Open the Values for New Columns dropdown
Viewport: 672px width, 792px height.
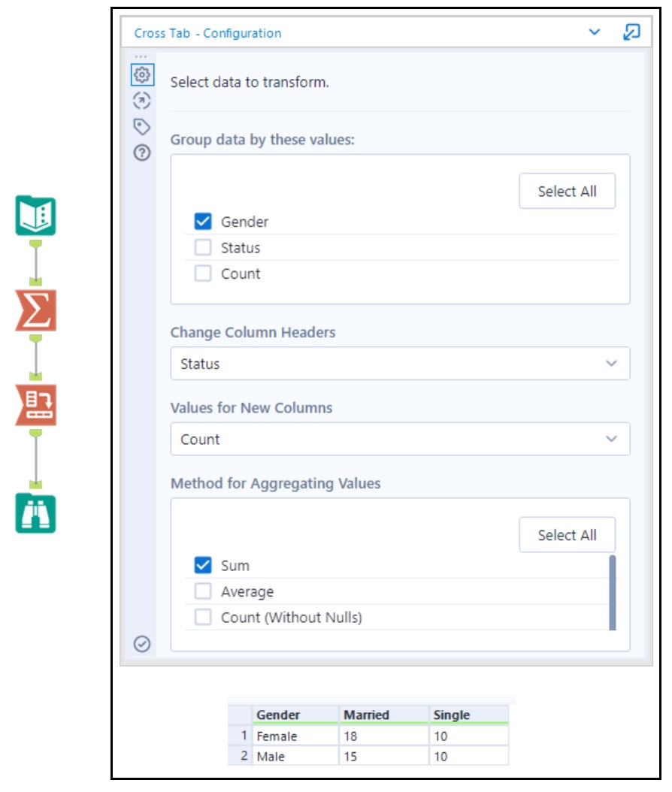[400, 439]
